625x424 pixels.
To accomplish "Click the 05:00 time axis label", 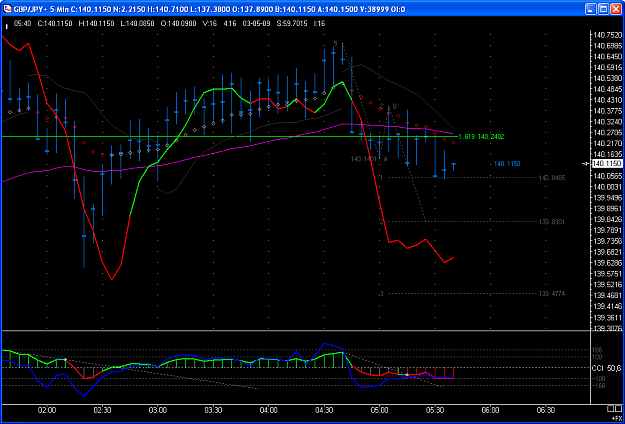I will 379,409.
